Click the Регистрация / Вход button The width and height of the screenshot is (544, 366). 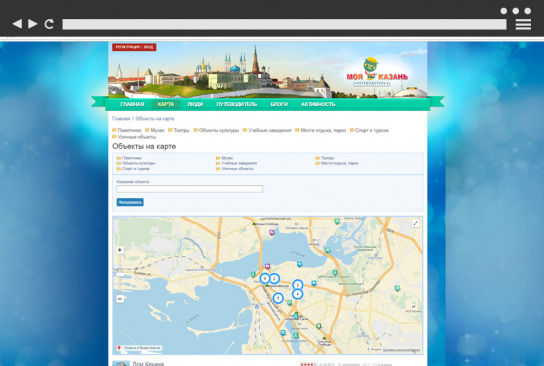tap(134, 47)
